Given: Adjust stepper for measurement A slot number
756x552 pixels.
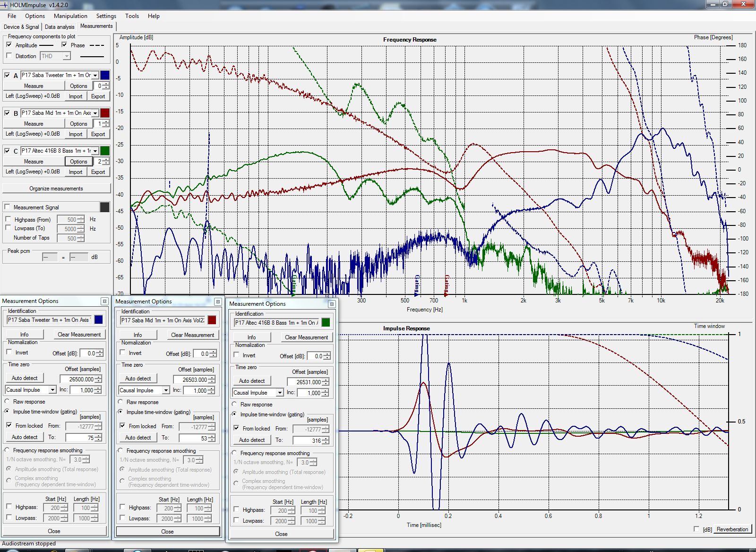Looking at the screenshot, I should click(106, 86).
